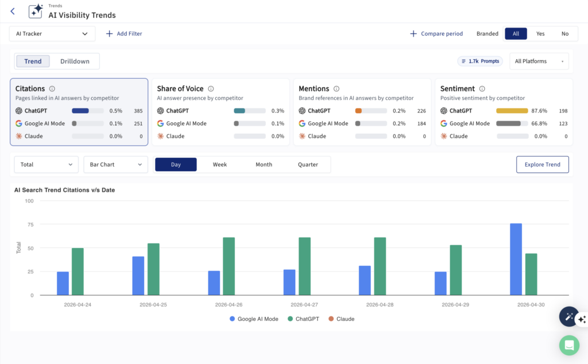Click chart title AI Search Trend Citations v/s Date
This screenshot has width=588, height=364.
tap(64, 190)
